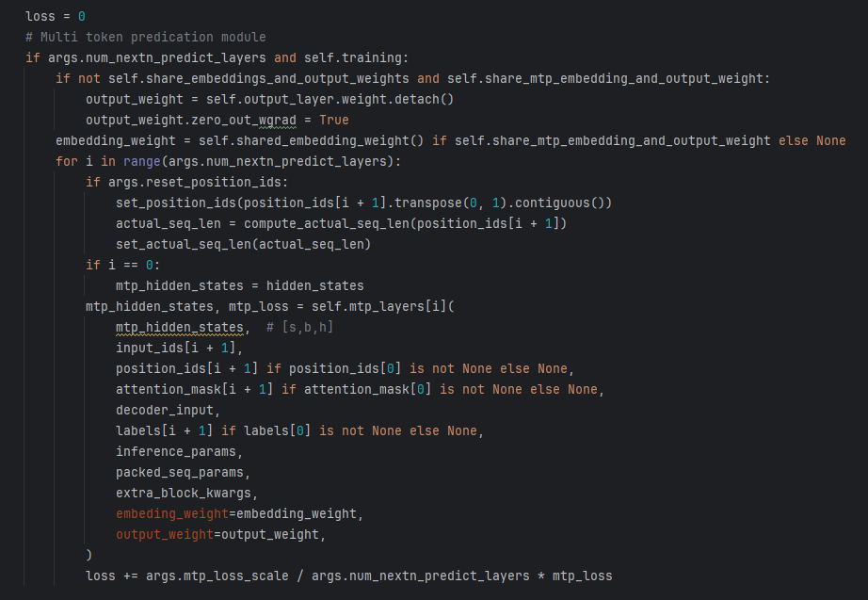Click 'self.shared_embedding_weight()' call

[311, 140]
